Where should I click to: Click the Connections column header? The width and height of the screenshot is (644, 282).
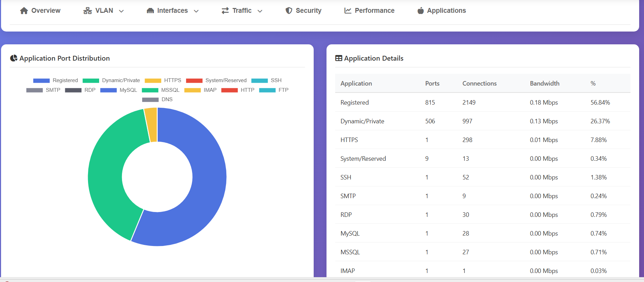pos(479,83)
